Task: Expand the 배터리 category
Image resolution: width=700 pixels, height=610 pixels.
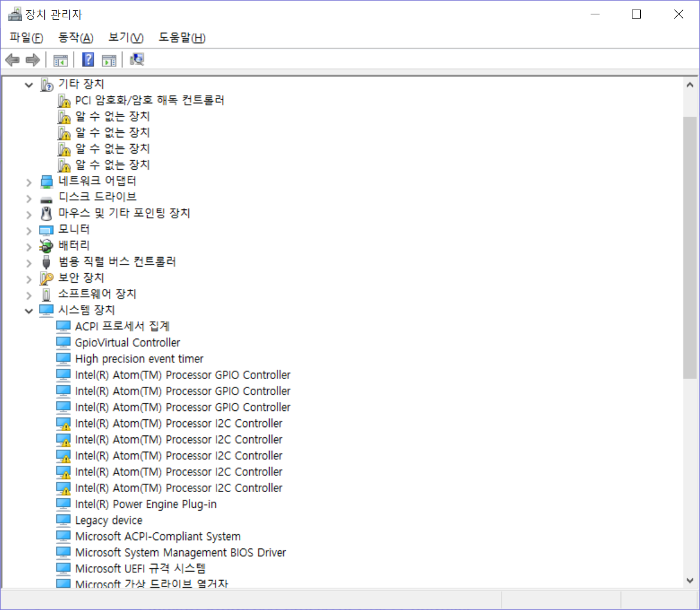Action: click(29, 246)
